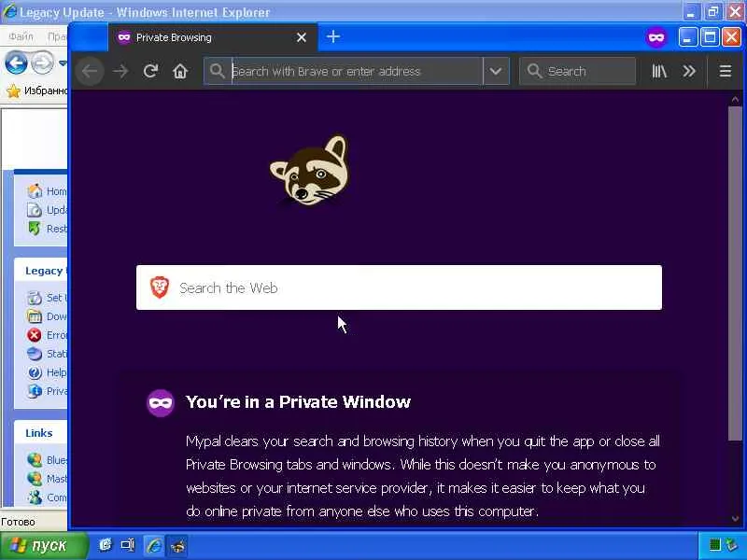Open the Dow… link in Legacy Update sidebar
The image size is (747, 560).
point(48,316)
